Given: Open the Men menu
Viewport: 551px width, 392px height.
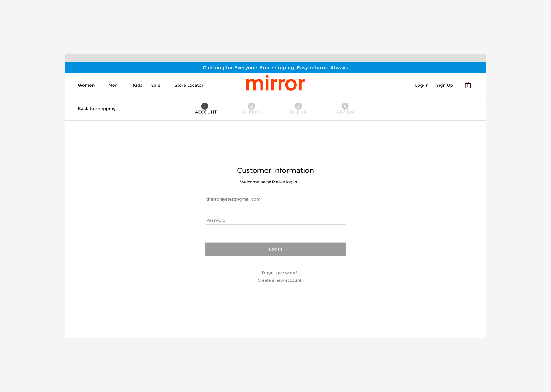Looking at the screenshot, I should point(113,85).
